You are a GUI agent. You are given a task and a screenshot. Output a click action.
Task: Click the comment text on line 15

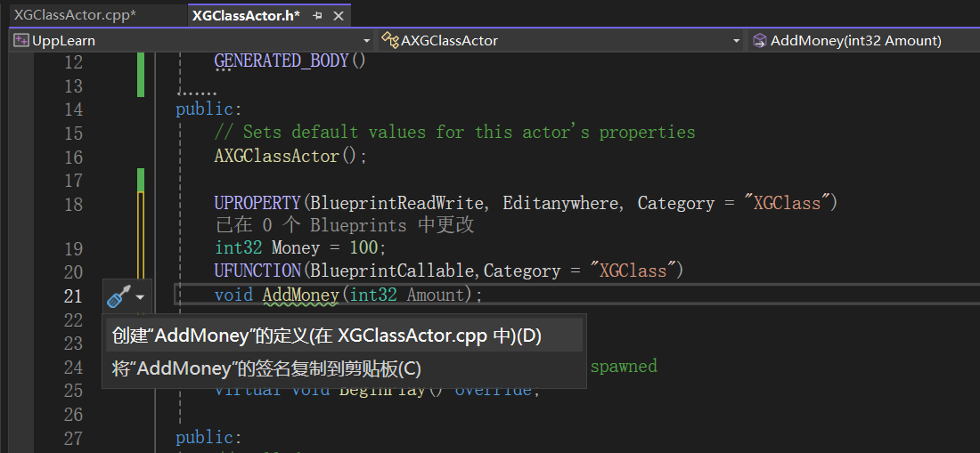point(454,133)
